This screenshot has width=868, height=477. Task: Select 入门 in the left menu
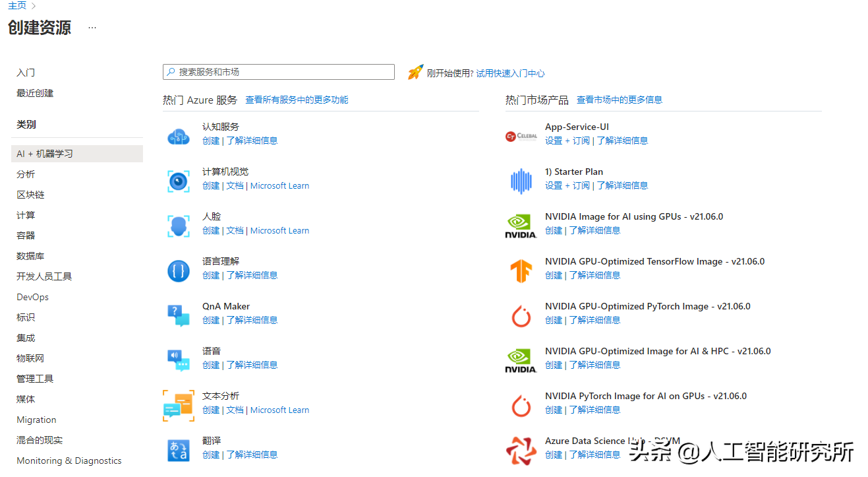pos(26,73)
